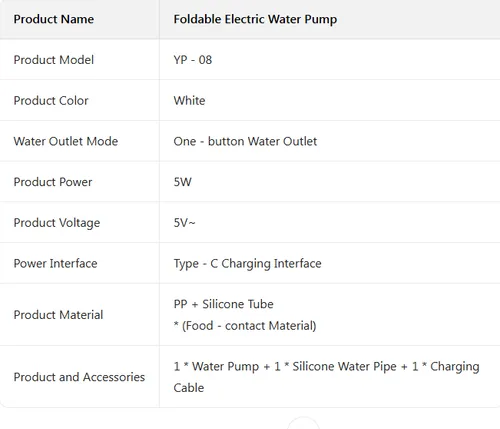Select the Foldable Electric Water Pump text
Image resolution: width=500 pixels, height=429 pixels.
(255, 19)
